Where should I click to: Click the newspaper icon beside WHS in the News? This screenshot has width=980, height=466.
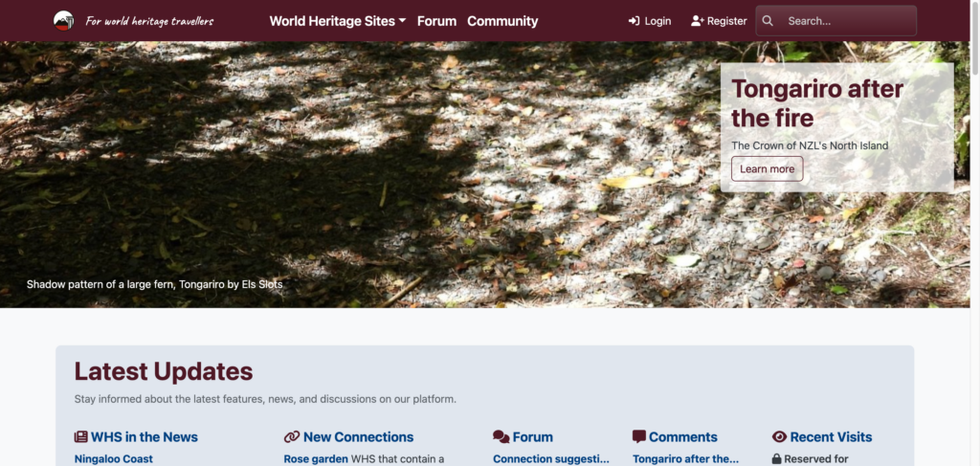click(x=81, y=437)
